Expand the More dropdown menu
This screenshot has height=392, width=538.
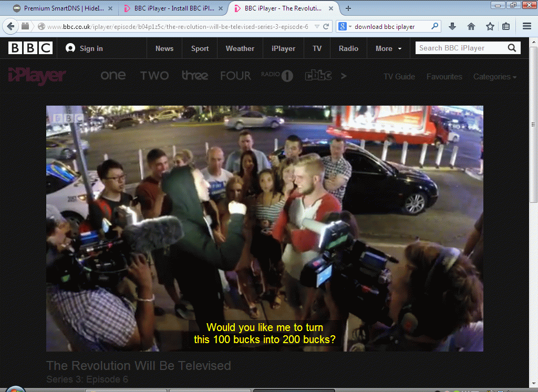(x=388, y=48)
